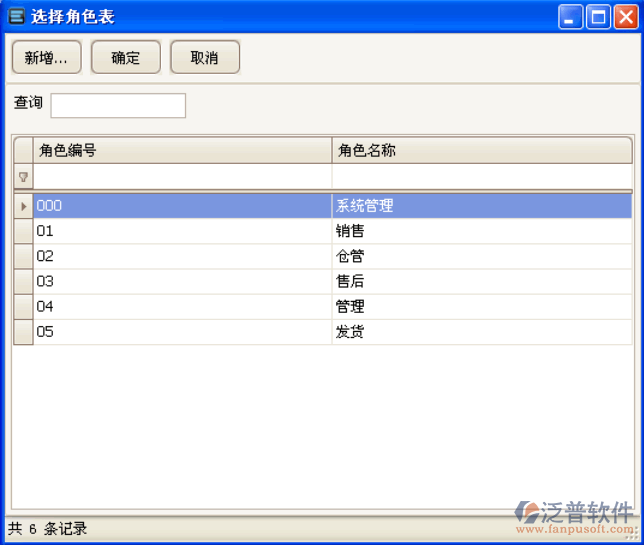Select role number 01 cell
This screenshot has width=644, height=545.
[x=182, y=231]
